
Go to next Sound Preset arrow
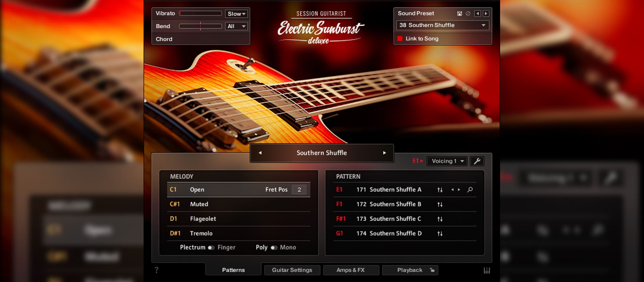click(486, 13)
